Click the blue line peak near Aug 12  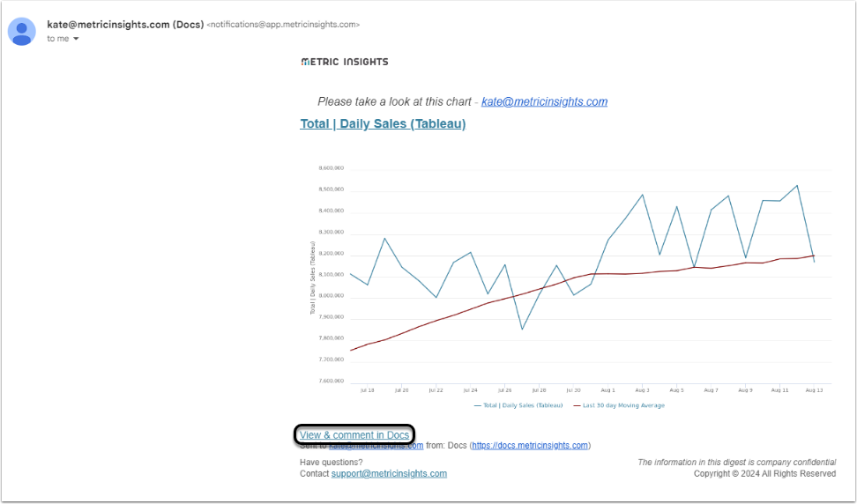pos(797,185)
